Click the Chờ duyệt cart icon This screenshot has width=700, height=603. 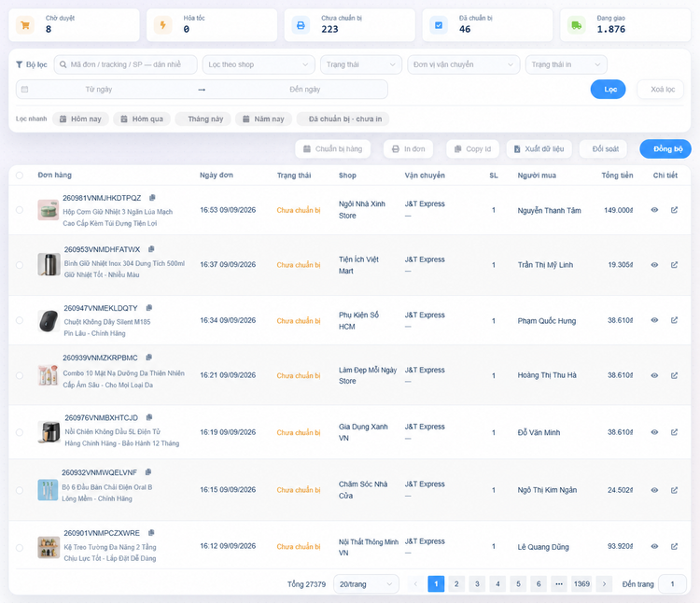(x=25, y=25)
